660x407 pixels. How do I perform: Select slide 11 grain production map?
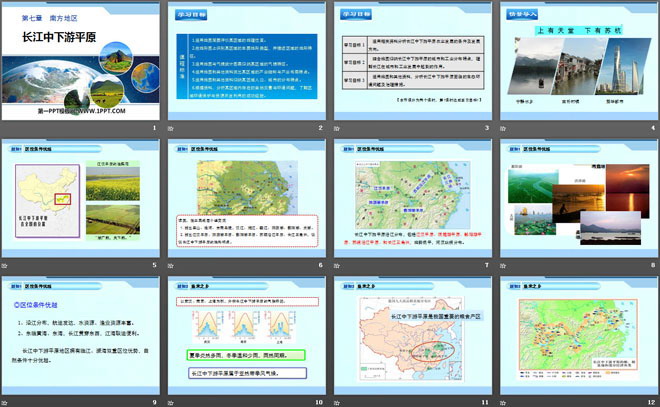411,340
